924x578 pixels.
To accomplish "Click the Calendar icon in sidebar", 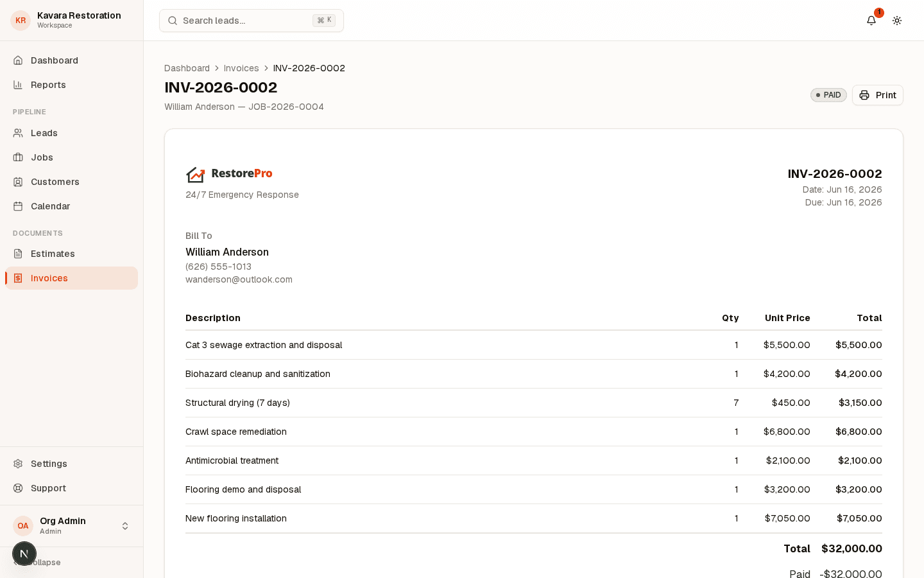I will pos(18,206).
